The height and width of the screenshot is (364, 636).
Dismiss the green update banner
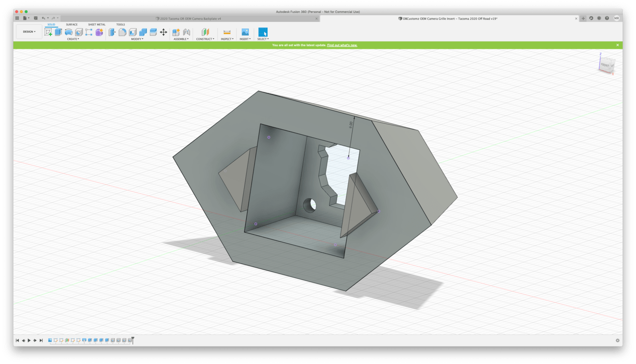(x=618, y=45)
